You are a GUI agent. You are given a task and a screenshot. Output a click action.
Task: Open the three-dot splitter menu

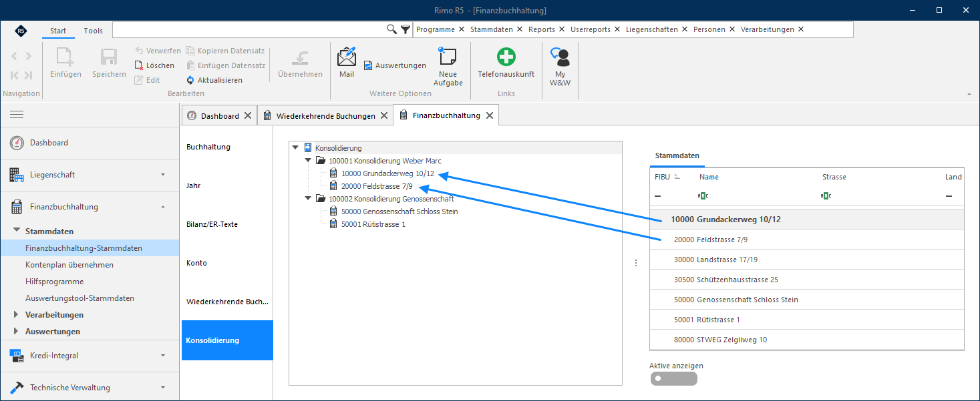point(635,263)
